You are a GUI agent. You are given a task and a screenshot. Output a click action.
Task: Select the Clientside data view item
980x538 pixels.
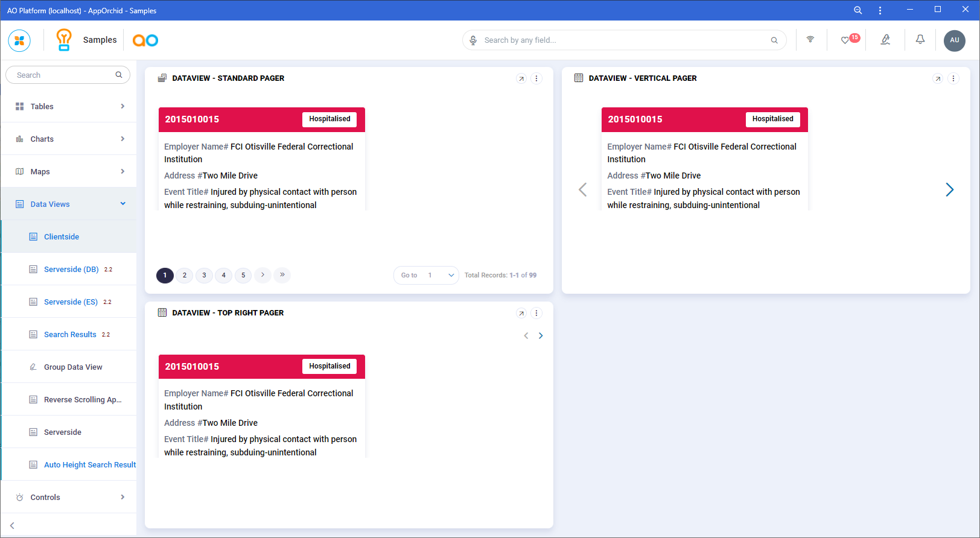pyautogui.click(x=62, y=236)
